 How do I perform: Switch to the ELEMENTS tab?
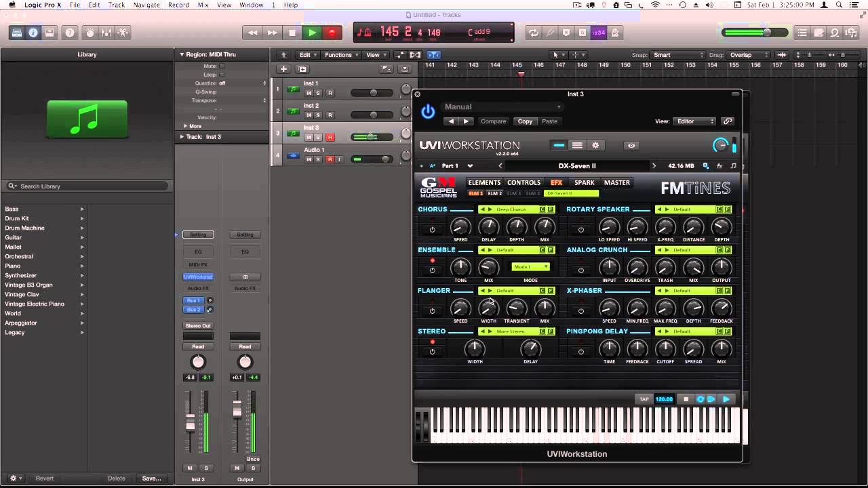coord(484,182)
